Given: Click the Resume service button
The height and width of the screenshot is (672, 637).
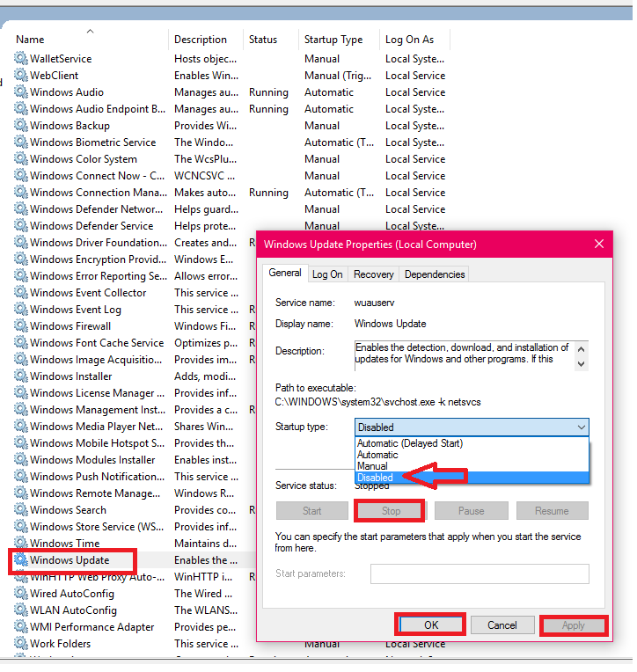Looking at the screenshot, I should pos(552,511).
